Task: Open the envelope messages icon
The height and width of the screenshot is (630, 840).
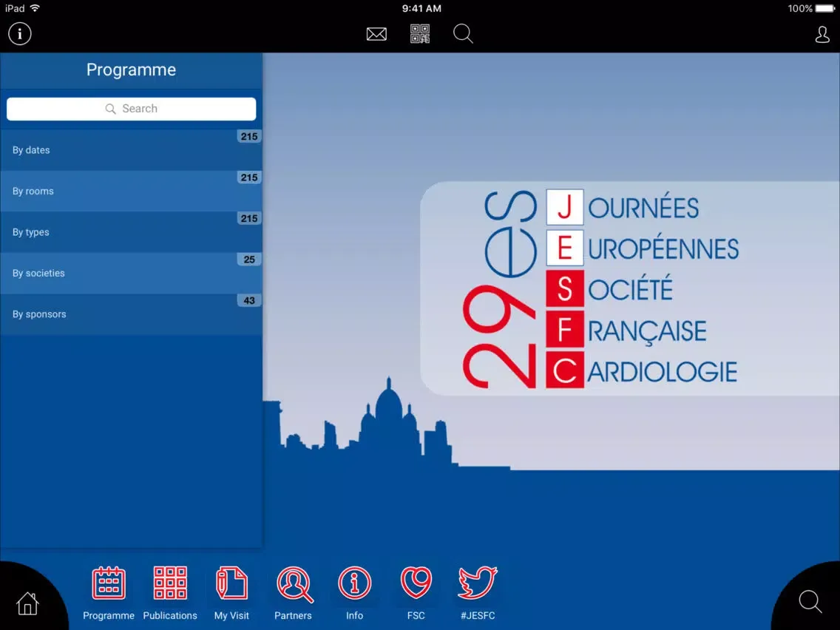Action: click(x=376, y=34)
